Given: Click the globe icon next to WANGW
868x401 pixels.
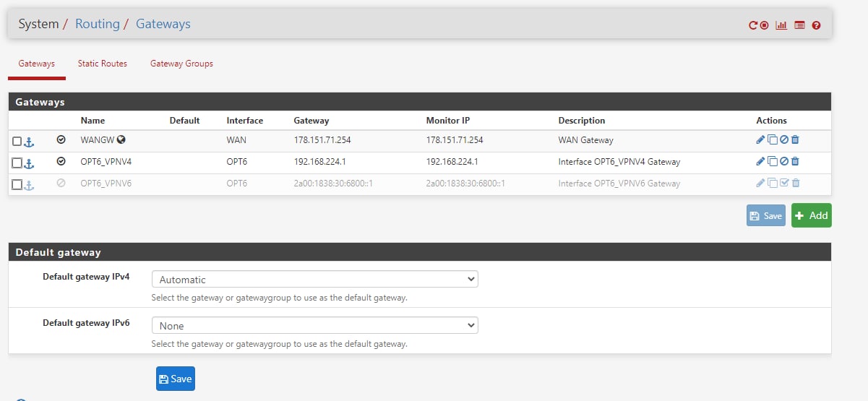Looking at the screenshot, I should point(121,140).
